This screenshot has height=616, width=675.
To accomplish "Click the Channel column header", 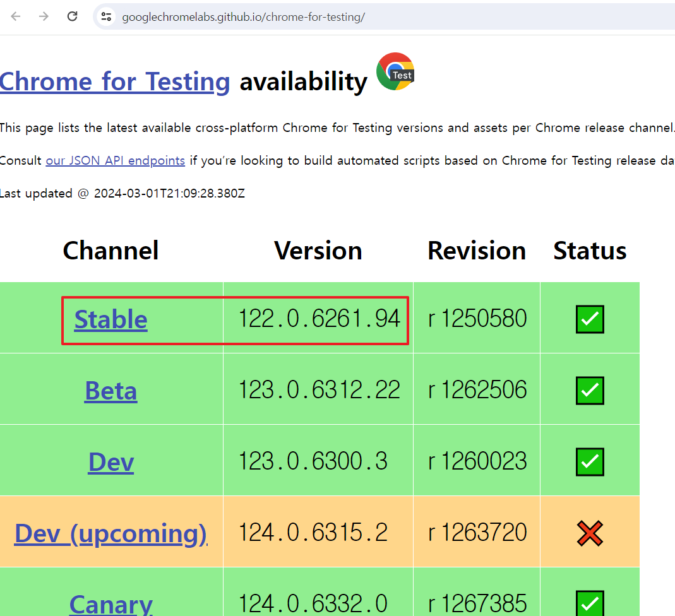I will point(111,251).
